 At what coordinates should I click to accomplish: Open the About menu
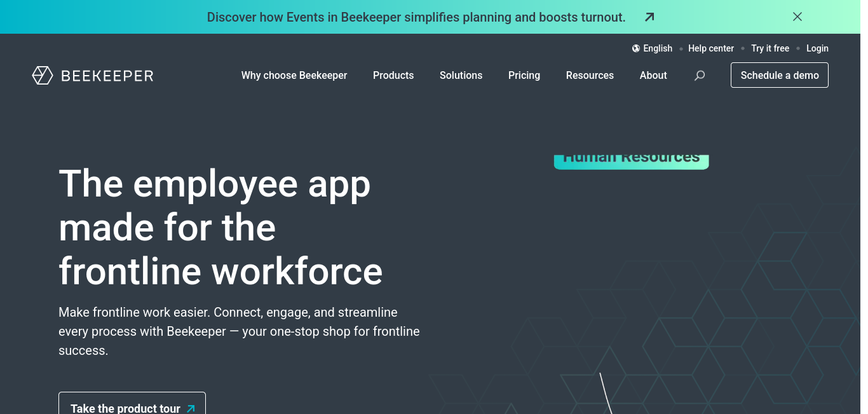pyautogui.click(x=653, y=75)
